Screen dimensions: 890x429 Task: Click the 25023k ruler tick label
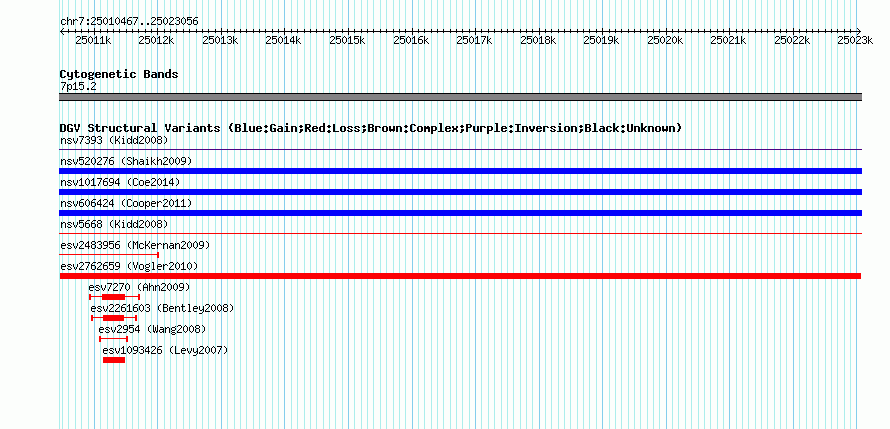point(855,41)
